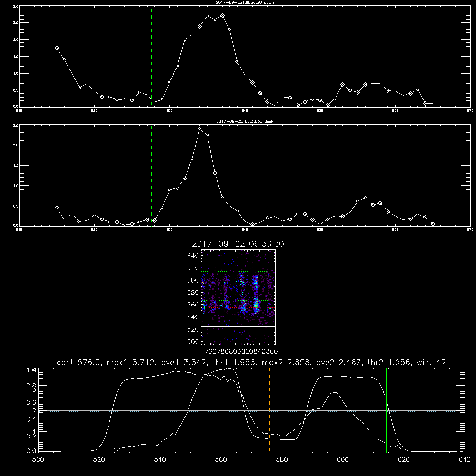The image size is (476, 476).
Task: Click the red dotted peak line near 555
Action: [206, 410]
